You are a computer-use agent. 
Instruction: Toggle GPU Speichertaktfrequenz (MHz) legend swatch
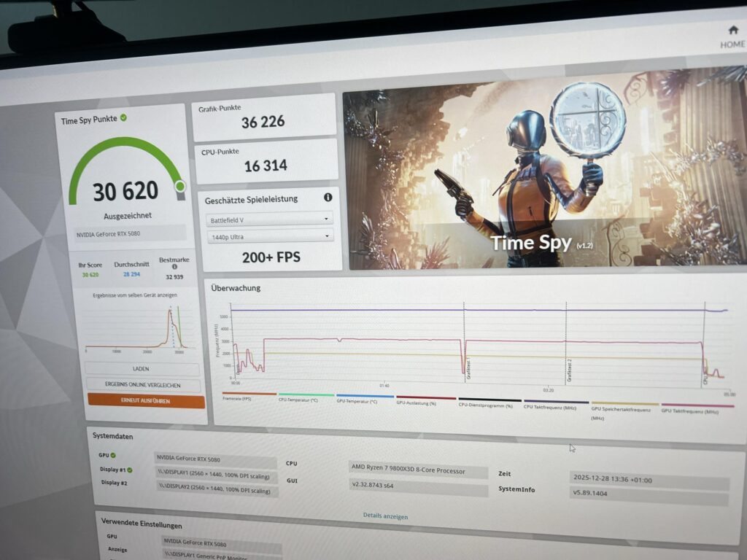coord(624,404)
